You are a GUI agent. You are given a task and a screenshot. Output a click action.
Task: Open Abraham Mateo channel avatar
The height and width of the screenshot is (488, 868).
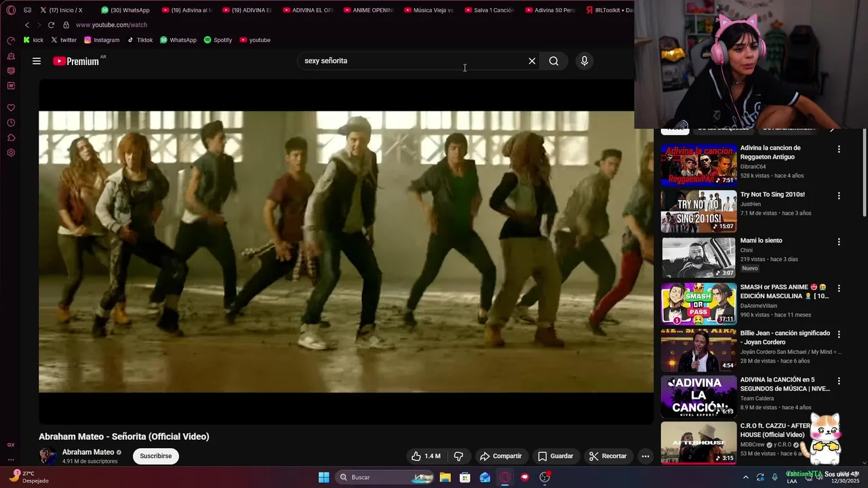coord(47,456)
